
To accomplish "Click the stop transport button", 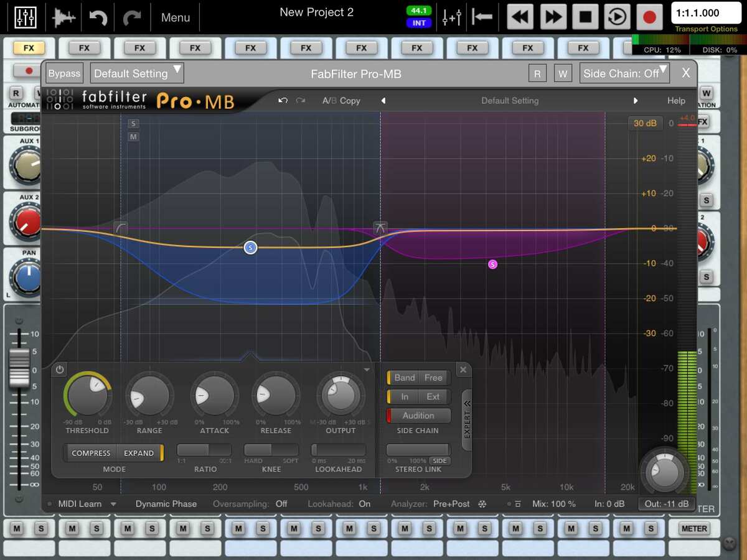I will tap(585, 17).
